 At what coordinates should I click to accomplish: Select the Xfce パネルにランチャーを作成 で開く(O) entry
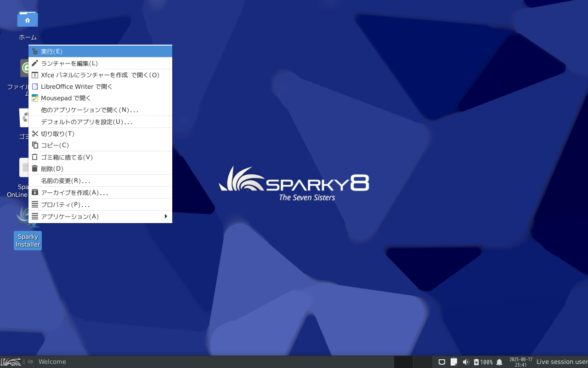point(100,75)
